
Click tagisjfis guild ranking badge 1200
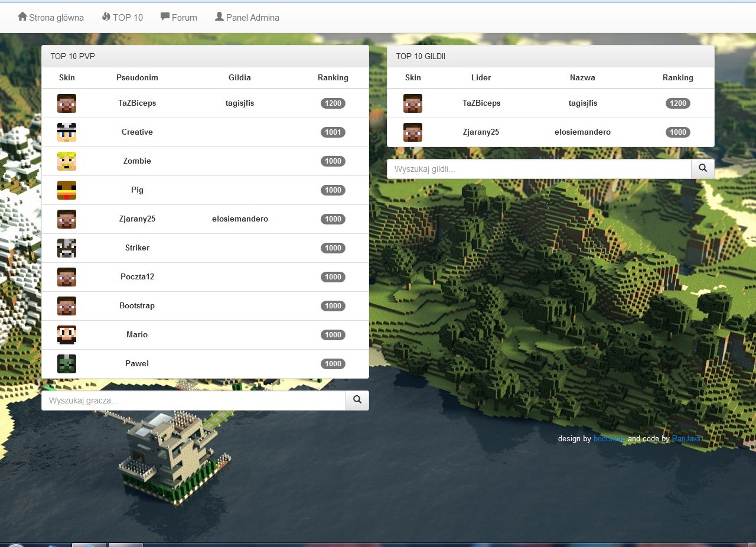(678, 103)
